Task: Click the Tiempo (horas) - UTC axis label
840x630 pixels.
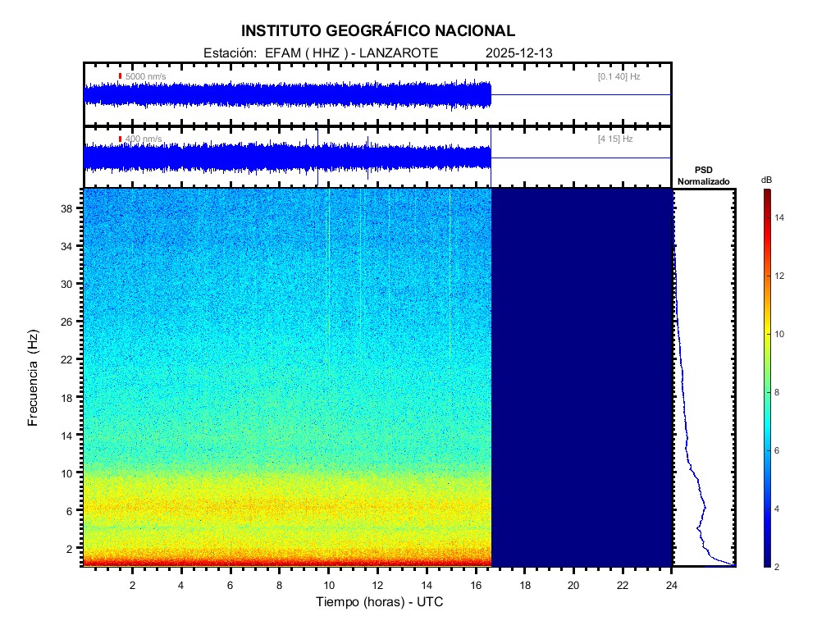Action: [380, 602]
